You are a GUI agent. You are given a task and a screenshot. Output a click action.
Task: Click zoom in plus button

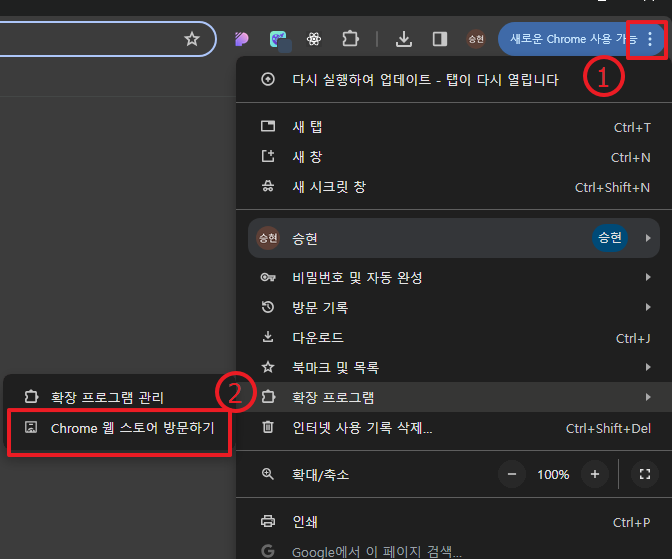(594, 474)
